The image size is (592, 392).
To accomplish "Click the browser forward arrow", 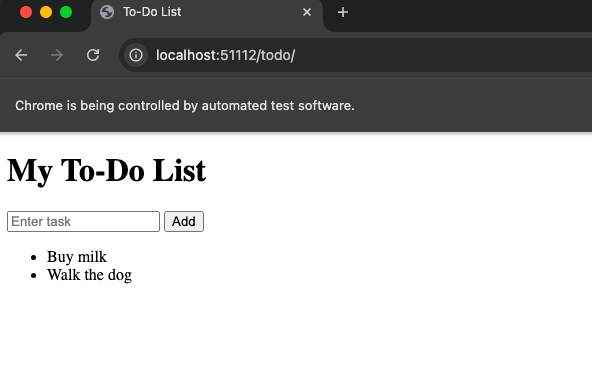I will 57,55.
